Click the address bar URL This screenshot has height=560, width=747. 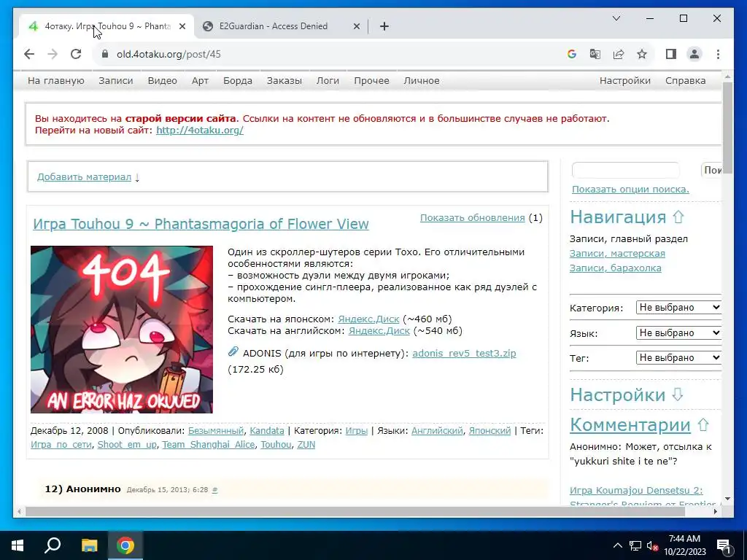[169, 54]
